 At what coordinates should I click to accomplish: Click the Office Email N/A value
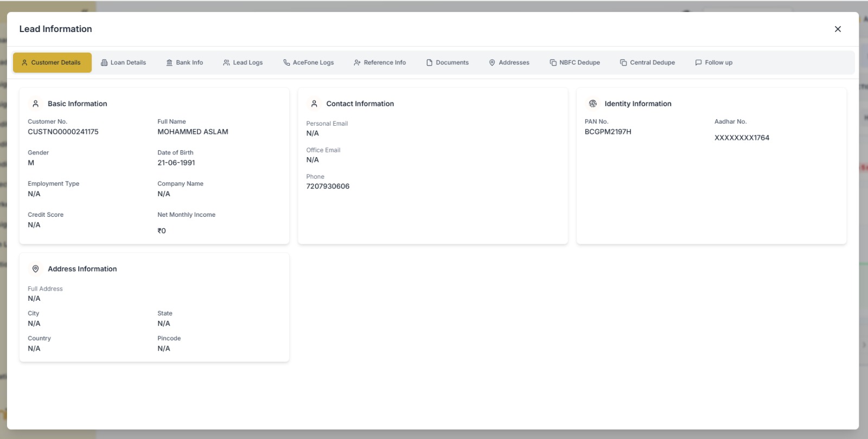tap(312, 160)
